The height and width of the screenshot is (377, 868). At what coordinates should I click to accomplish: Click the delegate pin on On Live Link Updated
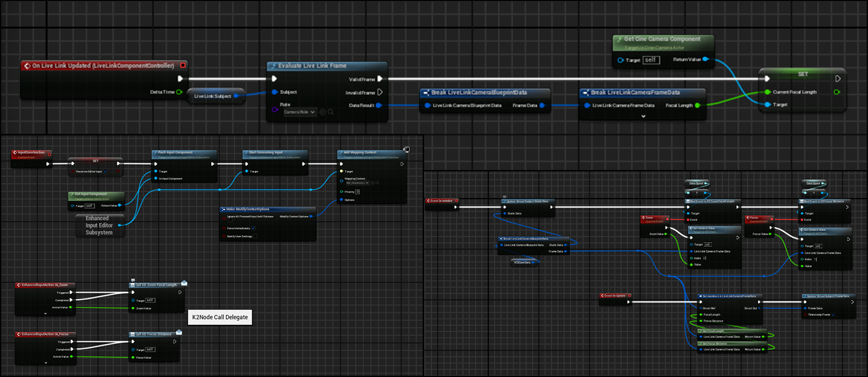pos(183,65)
